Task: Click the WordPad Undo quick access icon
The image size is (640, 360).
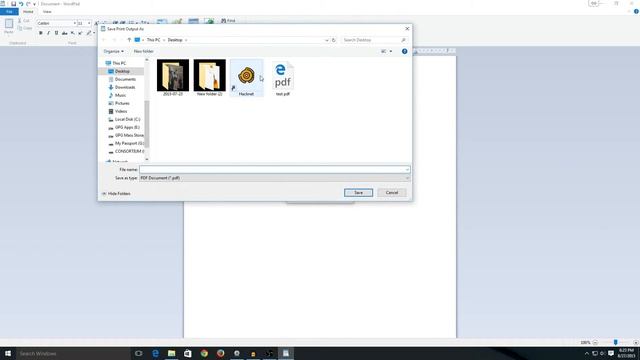Action: [x=21, y=4]
